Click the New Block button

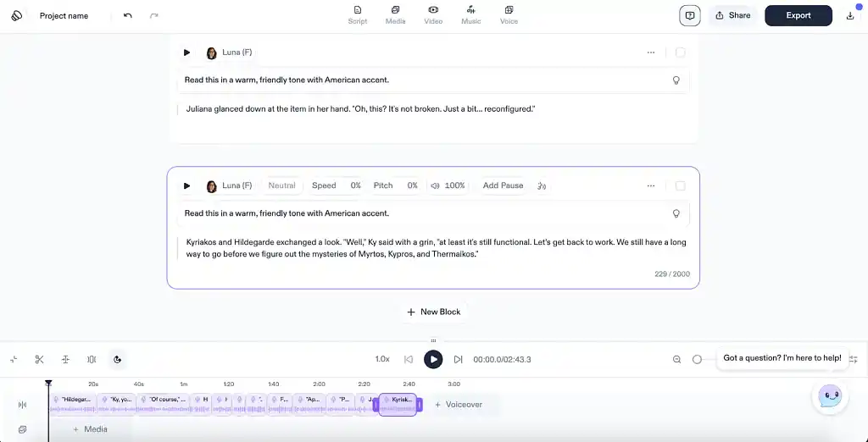tap(433, 312)
